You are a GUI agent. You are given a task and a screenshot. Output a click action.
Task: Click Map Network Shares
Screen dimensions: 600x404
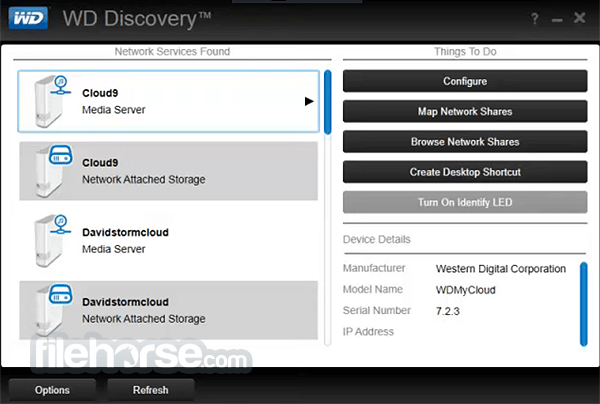465,111
